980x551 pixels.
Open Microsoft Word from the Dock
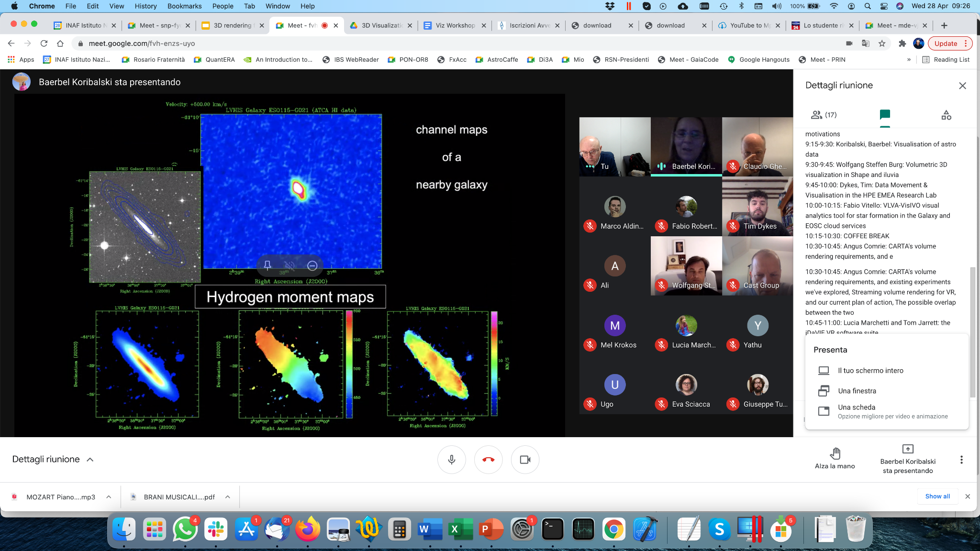point(430,529)
